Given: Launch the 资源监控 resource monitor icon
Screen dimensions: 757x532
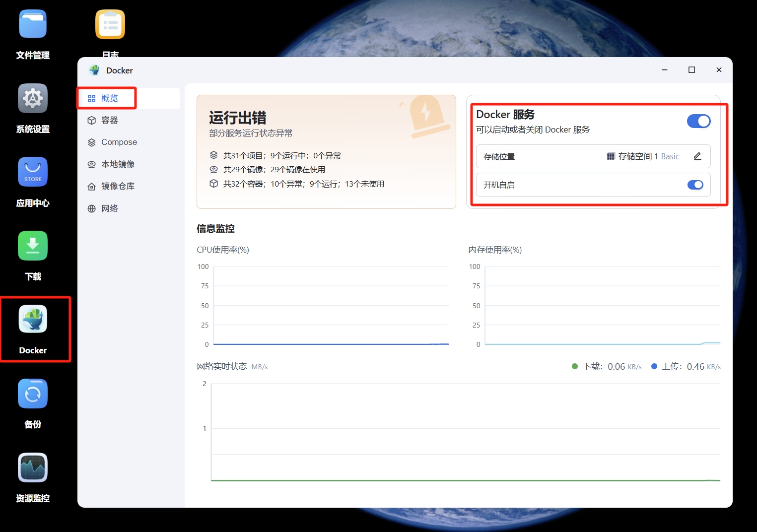Looking at the screenshot, I should click(x=33, y=467).
